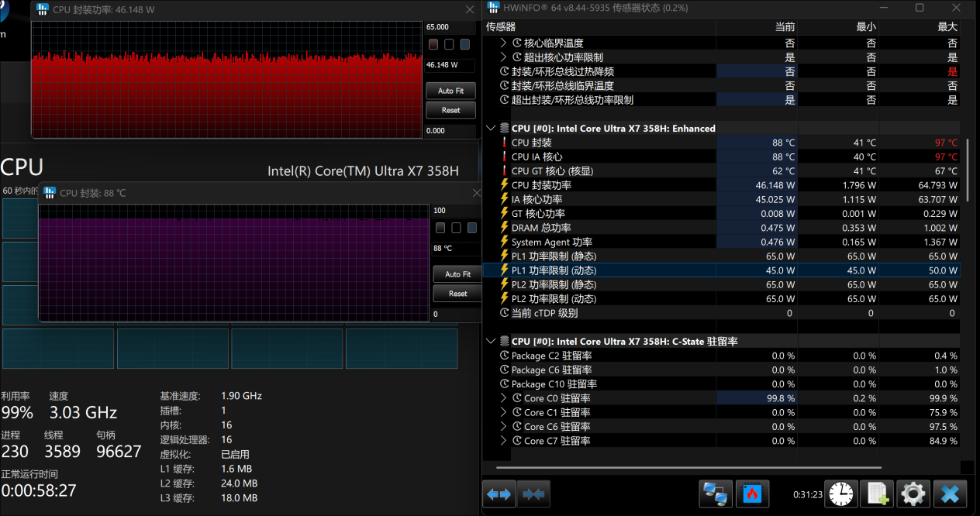Click the clock reset timer icon
Viewport: 980px width, 516px height.
[x=840, y=494]
